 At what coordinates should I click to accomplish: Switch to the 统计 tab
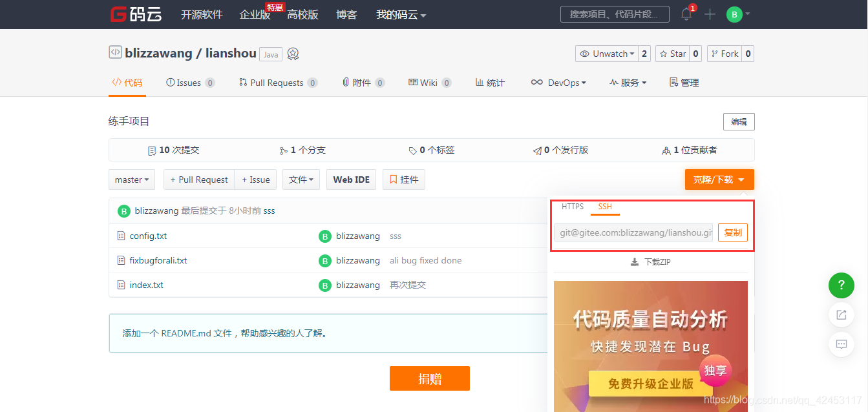pyautogui.click(x=490, y=83)
